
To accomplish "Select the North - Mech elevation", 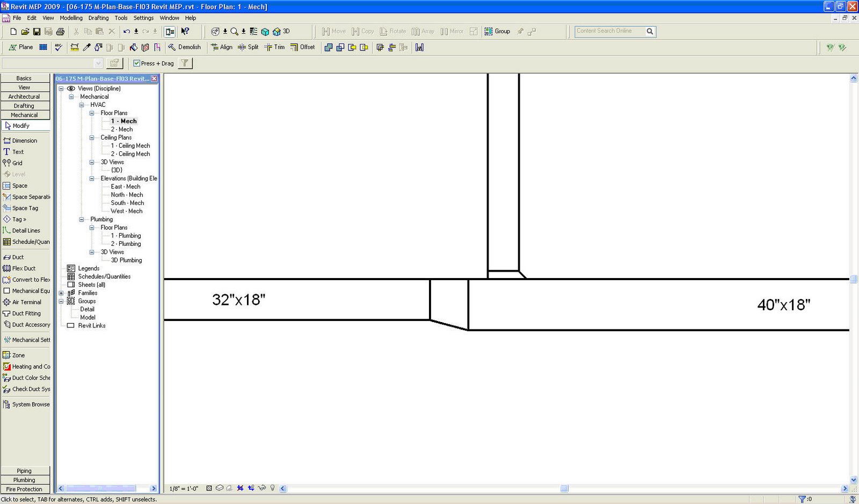I will [127, 195].
